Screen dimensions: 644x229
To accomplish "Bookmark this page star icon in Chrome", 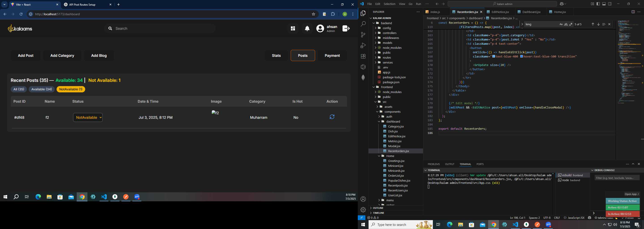I will pos(314,14).
